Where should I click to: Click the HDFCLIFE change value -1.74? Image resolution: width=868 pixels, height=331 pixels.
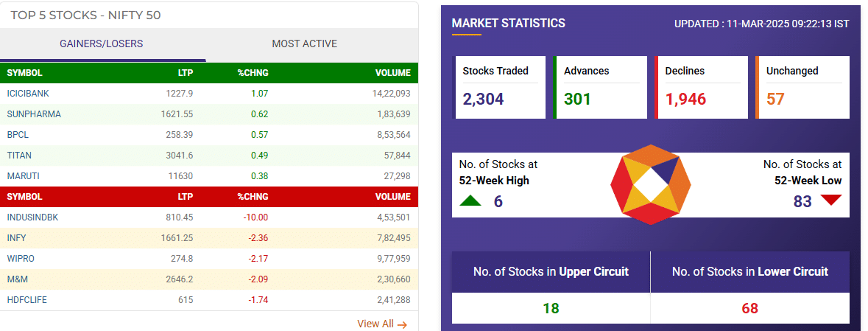[258, 300]
